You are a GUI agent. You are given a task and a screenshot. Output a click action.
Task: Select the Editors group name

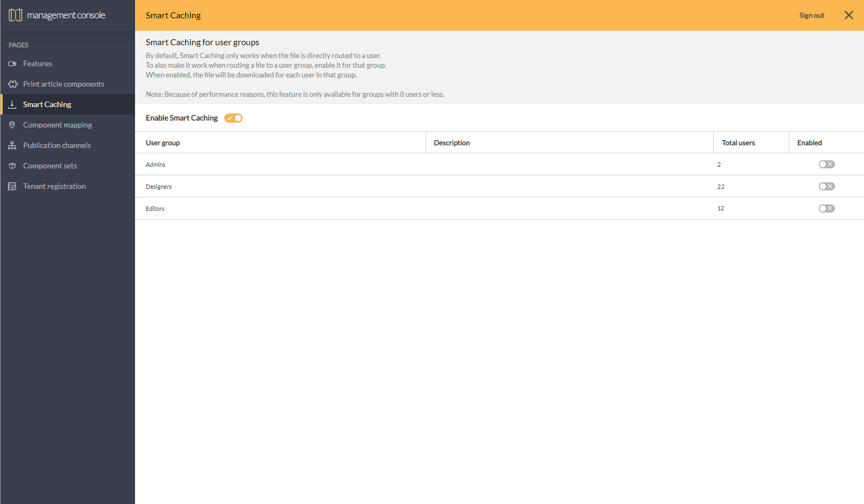(x=155, y=209)
